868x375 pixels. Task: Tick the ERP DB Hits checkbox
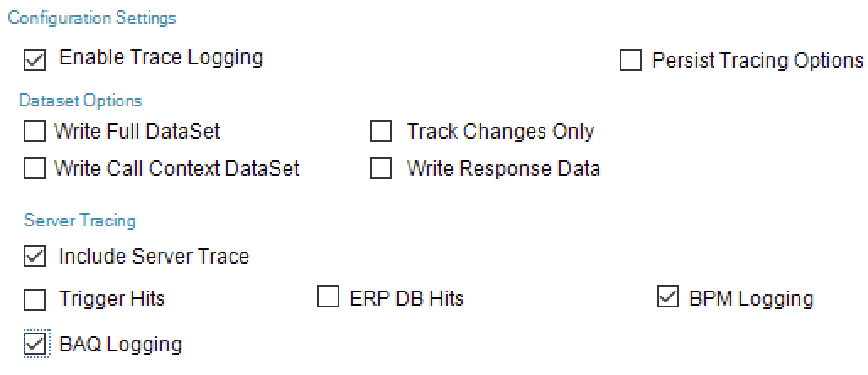click(328, 298)
